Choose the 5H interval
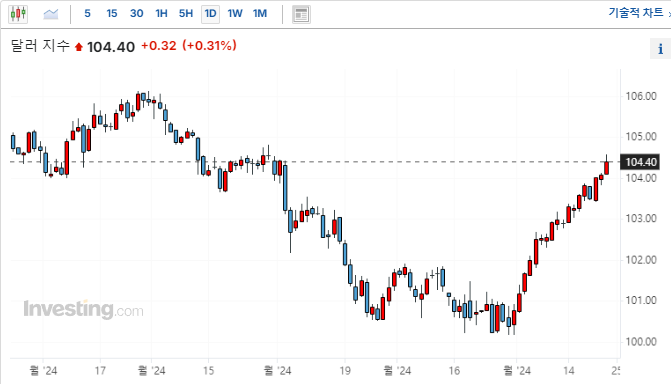 pyautogui.click(x=186, y=14)
